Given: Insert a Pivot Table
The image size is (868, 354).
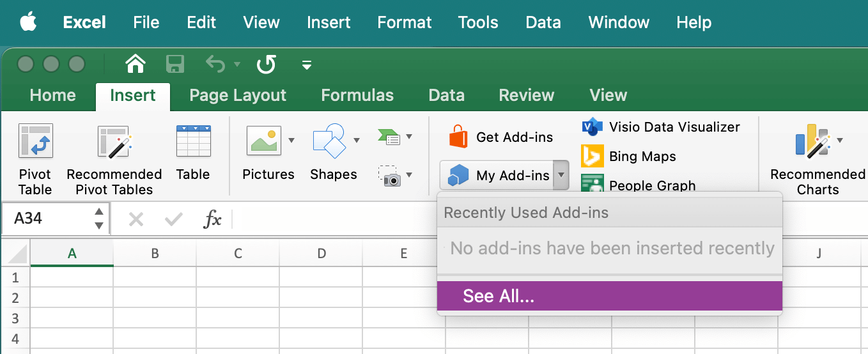Looking at the screenshot, I should pyautogui.click(x=35, y=159).
